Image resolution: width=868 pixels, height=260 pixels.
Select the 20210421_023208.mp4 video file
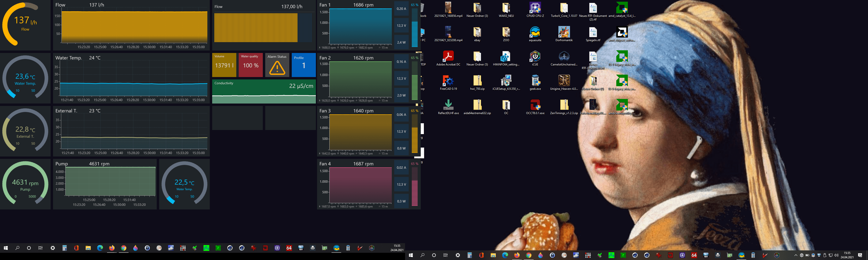click(x=448, y=34)
